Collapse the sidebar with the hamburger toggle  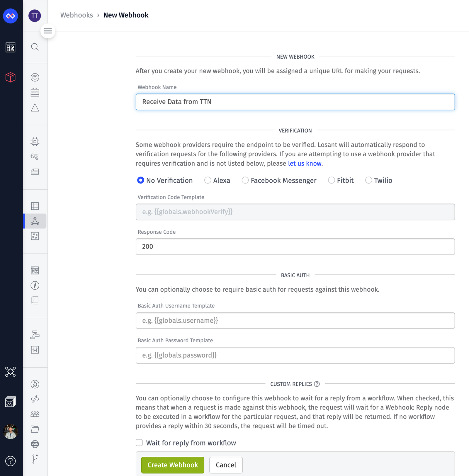(x=48, y=31)
